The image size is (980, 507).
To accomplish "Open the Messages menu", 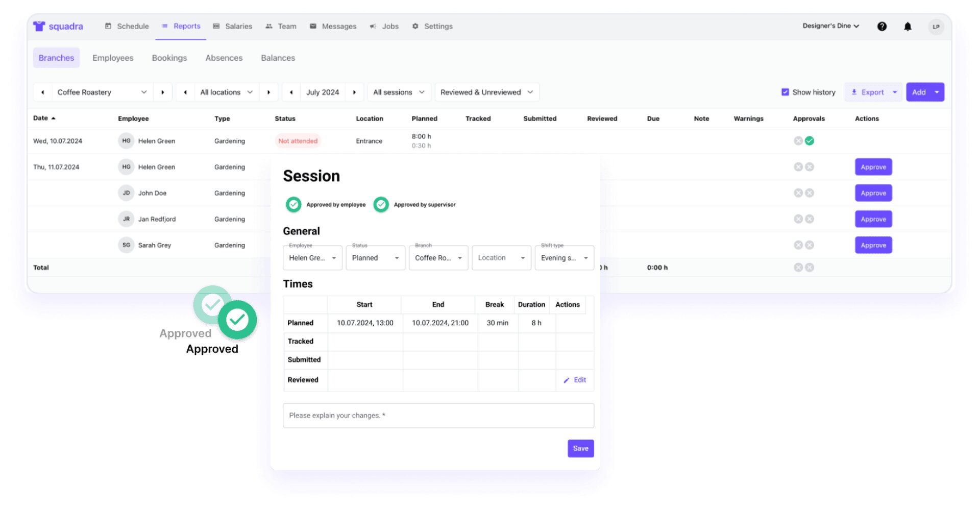I will point(333,26).
